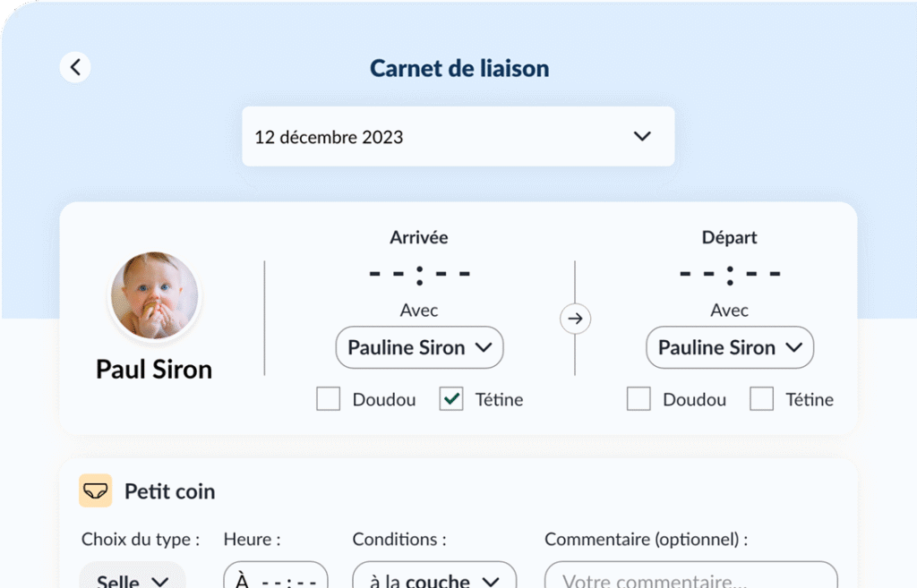Click the Heure time input in Petit coin
Image resolution: width=917 pixels, height=588 pixels.
click(276, 575)
